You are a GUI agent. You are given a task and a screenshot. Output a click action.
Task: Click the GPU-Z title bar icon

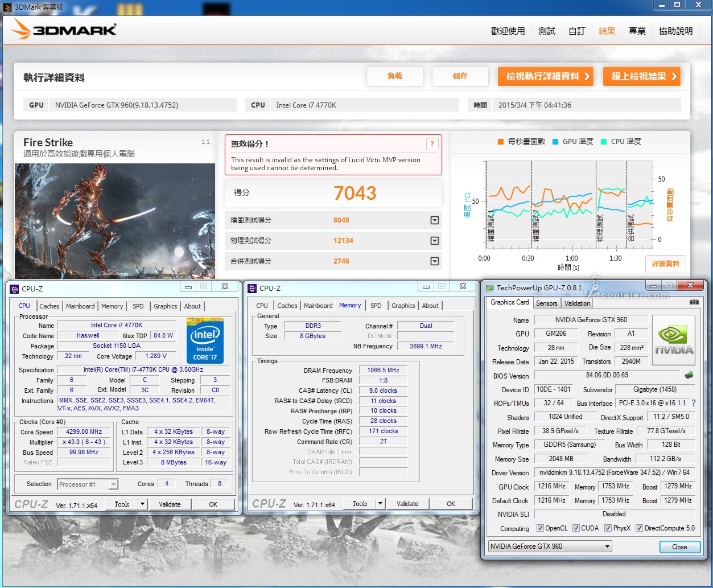pos(489,288)
